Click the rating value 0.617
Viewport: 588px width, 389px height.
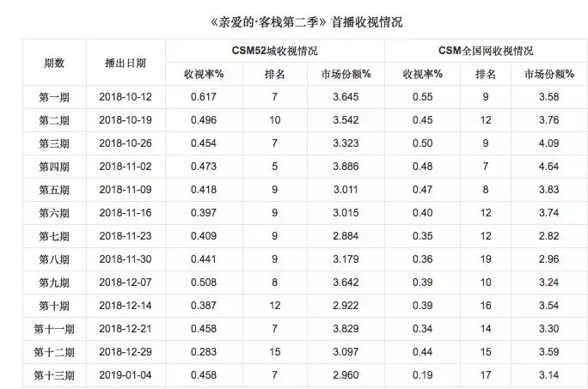click(x=204, y=97)
